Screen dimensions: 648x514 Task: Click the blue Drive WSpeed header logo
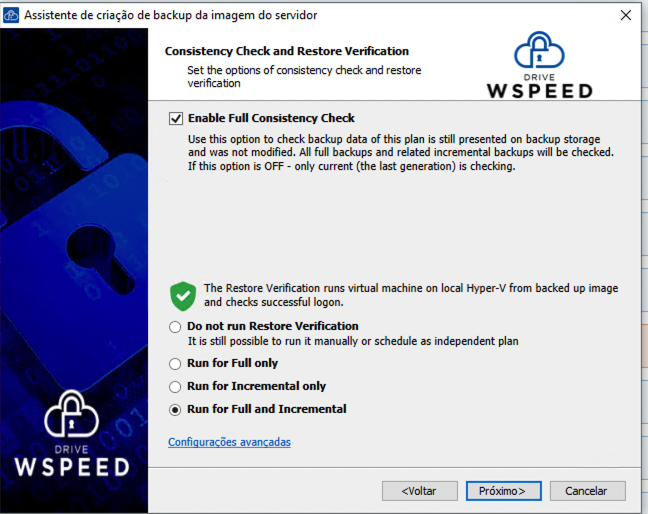540,65
